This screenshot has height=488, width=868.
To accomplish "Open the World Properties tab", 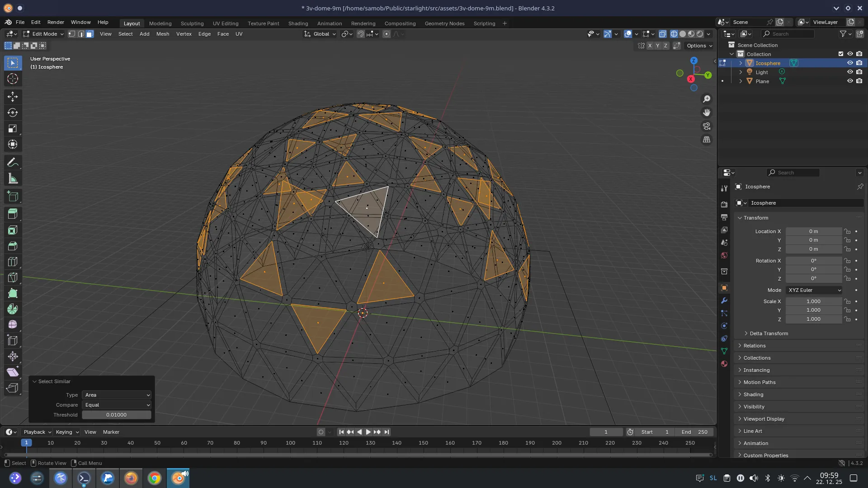I will pos(724,255).
